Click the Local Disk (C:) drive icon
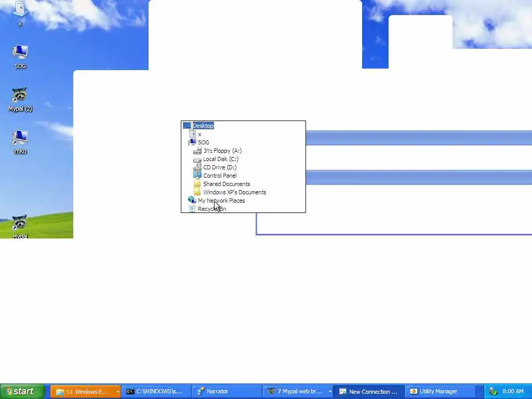This screenshot has height=399, width=532. point(197,159)
